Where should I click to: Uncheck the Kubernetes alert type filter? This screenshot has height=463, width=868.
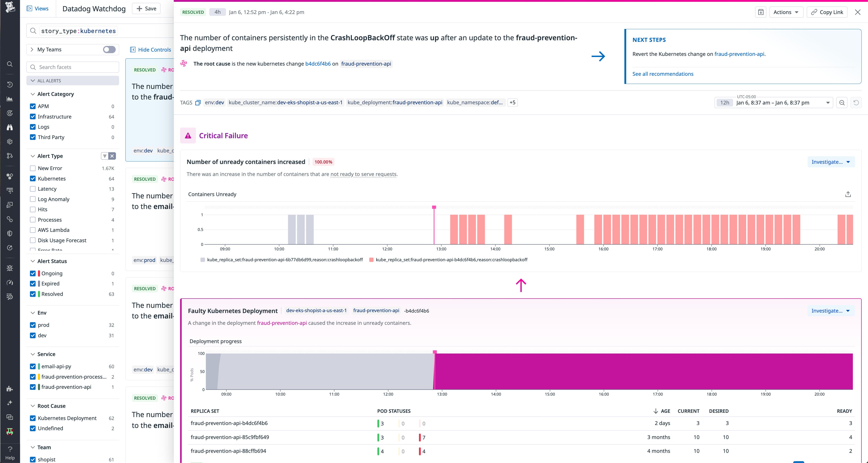[x=33, y=178]
